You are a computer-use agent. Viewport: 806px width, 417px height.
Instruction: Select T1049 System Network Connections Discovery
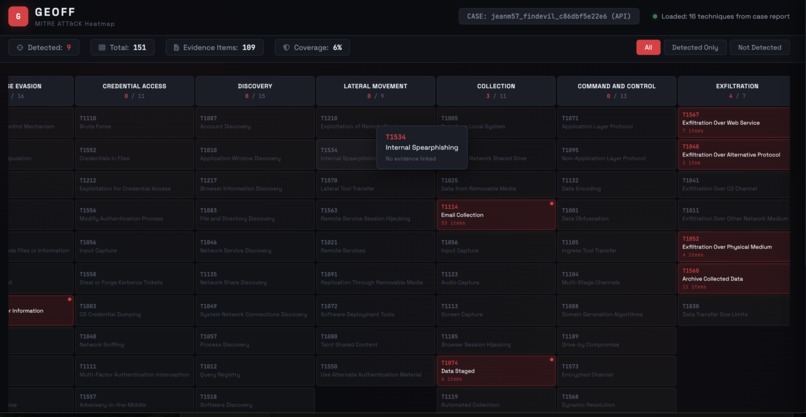click(x=255, y=310)
